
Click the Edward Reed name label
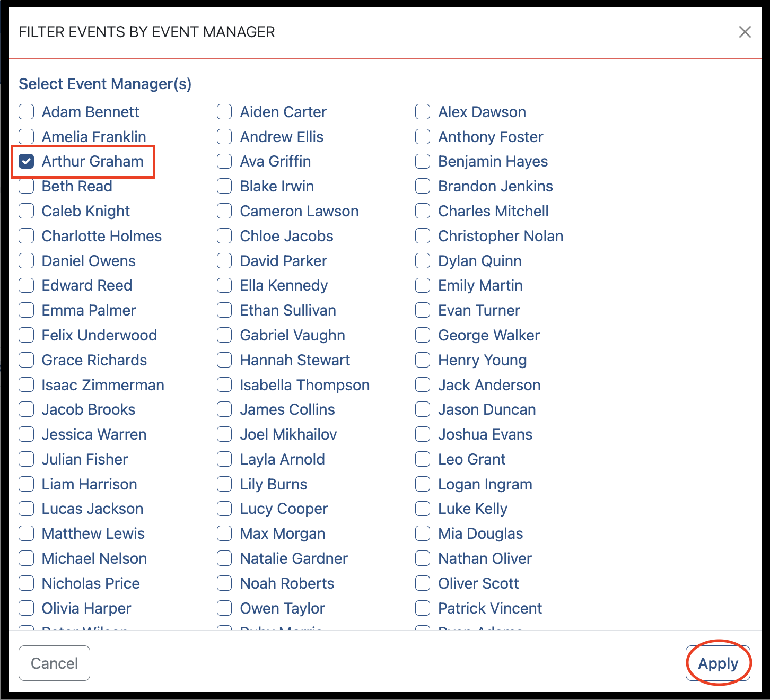coord(87,285)
